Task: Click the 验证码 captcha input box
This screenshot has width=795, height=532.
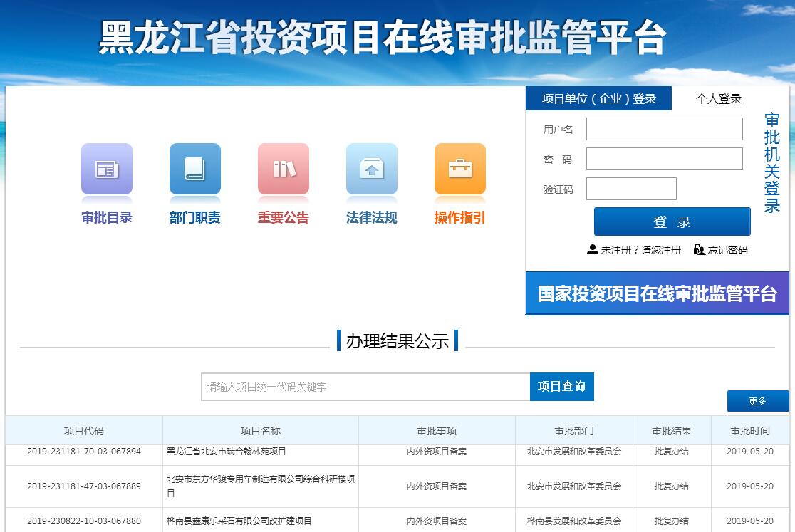Action: point(631,189)
